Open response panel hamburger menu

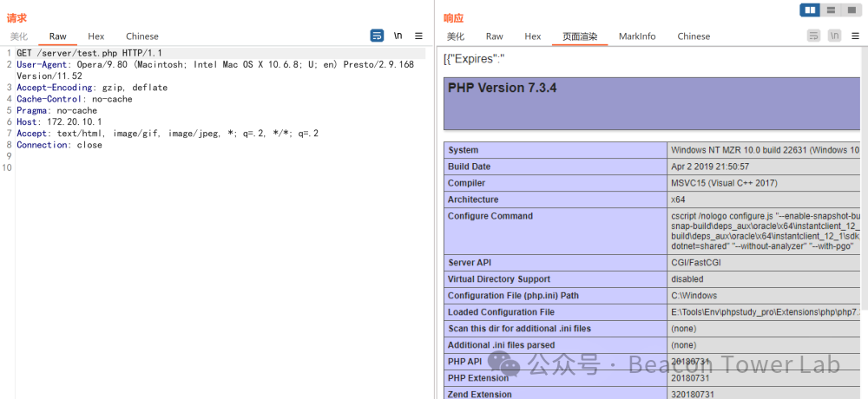tap(855, 36)
